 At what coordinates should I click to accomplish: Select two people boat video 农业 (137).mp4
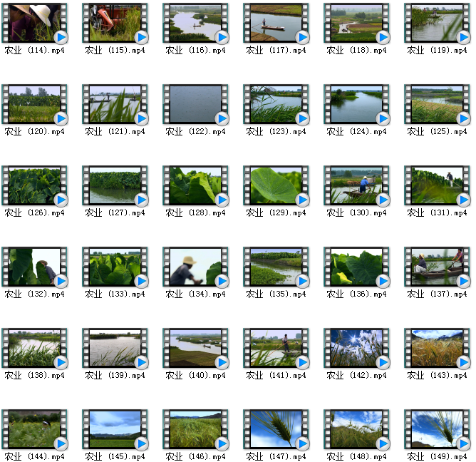point(437,267)
